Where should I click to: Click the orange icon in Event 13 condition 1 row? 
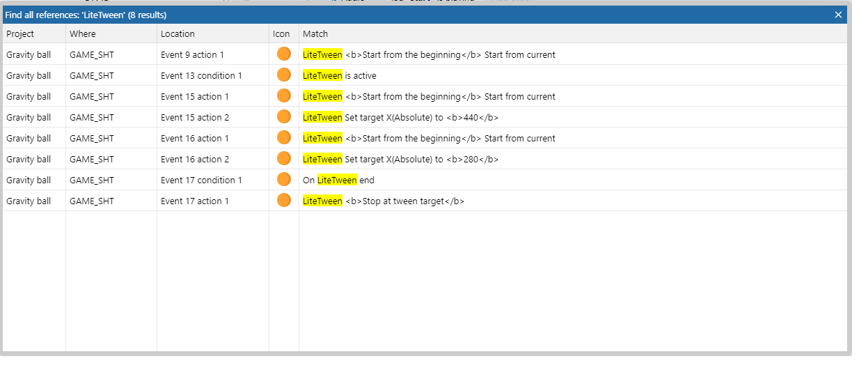283,75
